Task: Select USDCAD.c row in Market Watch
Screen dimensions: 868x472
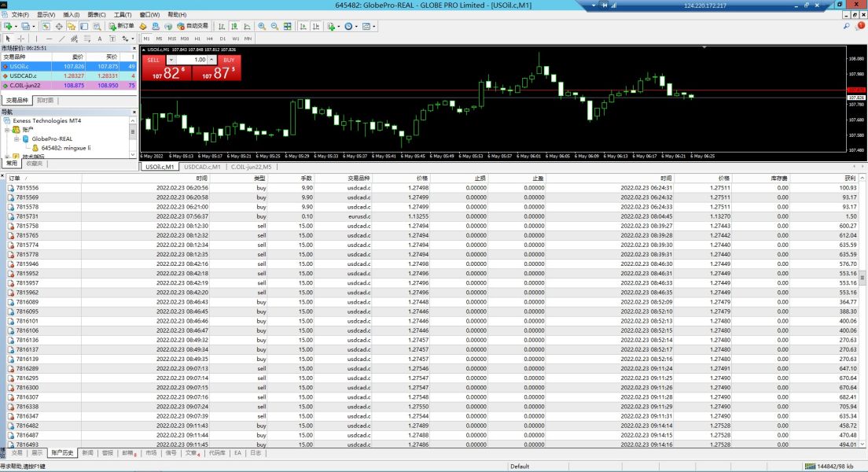Action: coord(31,76)
